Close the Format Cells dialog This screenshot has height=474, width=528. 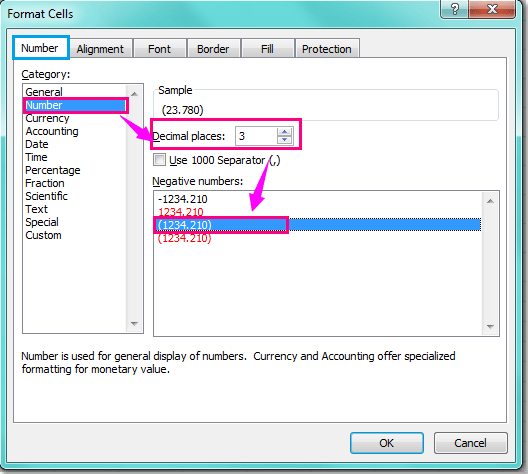[x=492, y=9]
